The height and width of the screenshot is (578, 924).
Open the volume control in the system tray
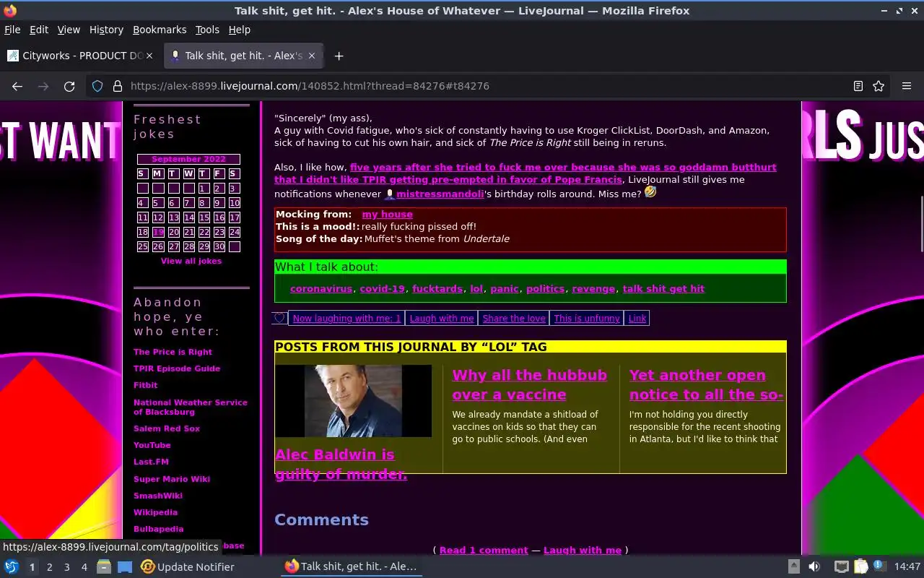tap(814, 566)
